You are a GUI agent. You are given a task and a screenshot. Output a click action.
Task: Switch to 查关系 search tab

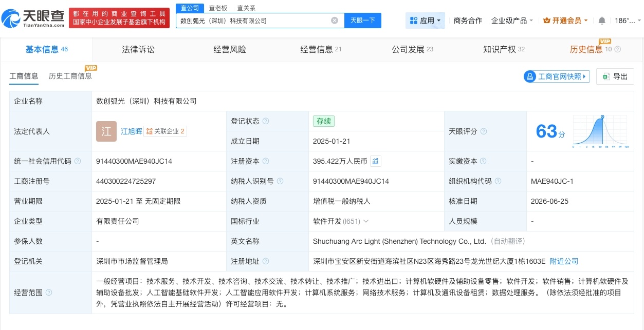click(246, 8)
